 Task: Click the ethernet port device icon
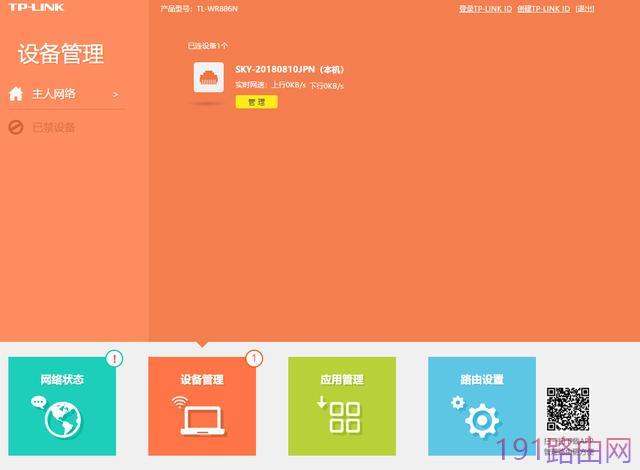[209, 78]
